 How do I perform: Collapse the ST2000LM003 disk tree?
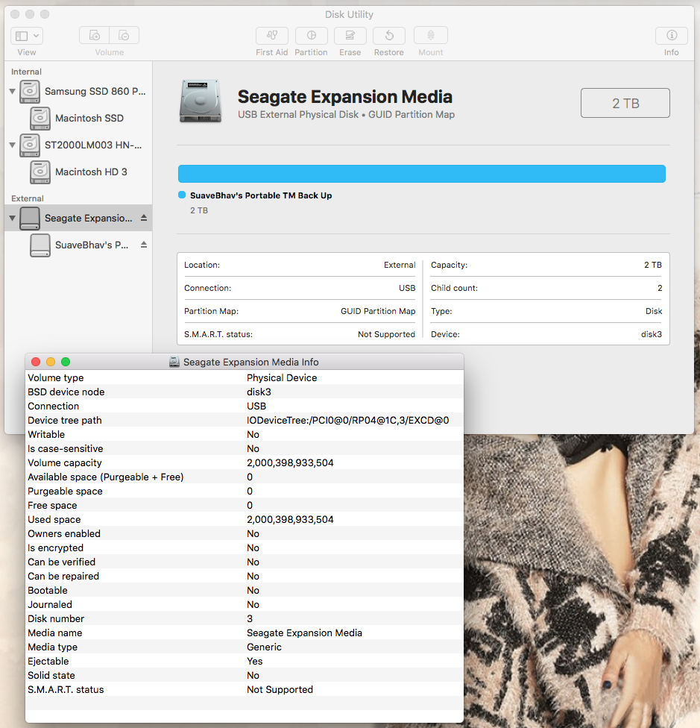[13, 145]
